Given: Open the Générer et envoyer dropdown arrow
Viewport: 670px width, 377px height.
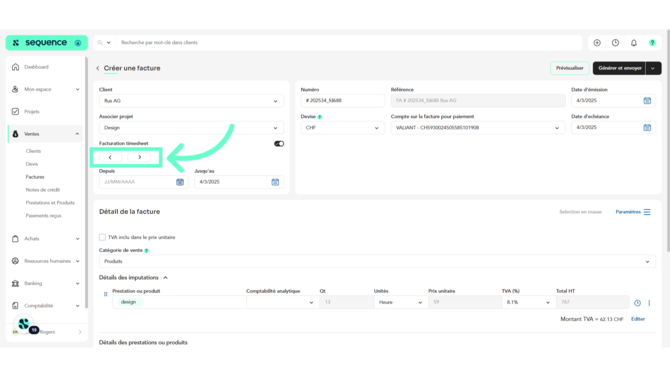Looking at the screenshot, I should click(653, 68).
